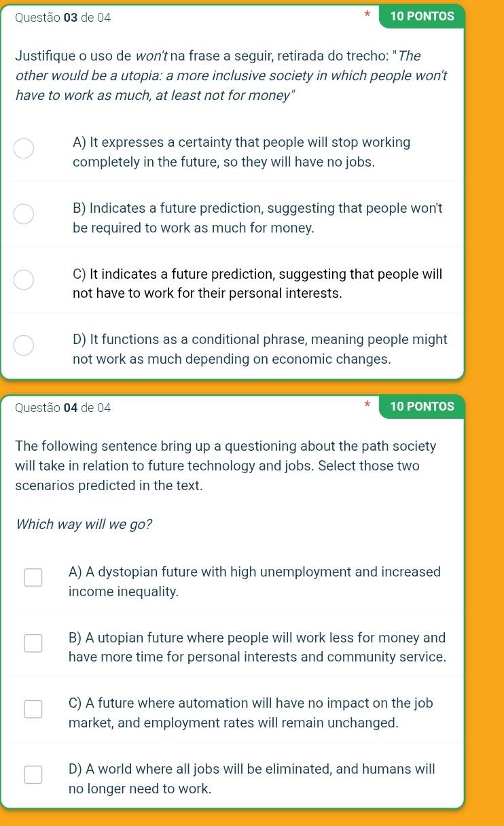Select radio option C about personal interests
This screenshot has width=504, height=826.
(x=24, y=279)
